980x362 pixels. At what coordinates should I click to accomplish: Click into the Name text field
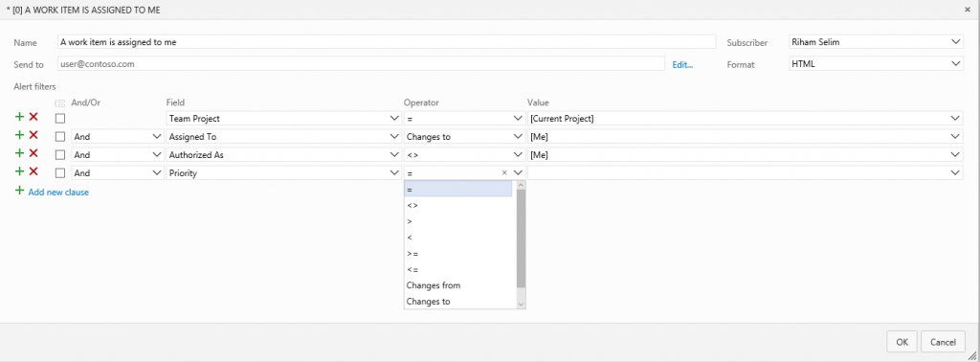click(387, 42)
